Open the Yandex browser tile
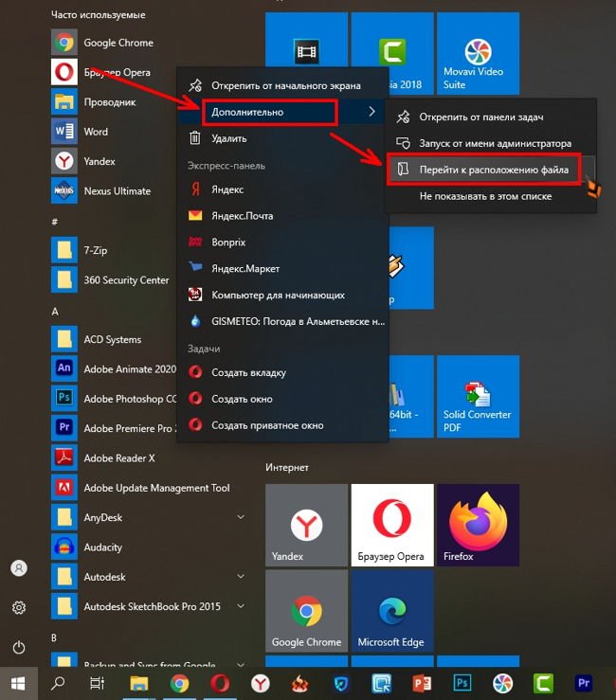The image size is (616, 700). coord(306,525)
